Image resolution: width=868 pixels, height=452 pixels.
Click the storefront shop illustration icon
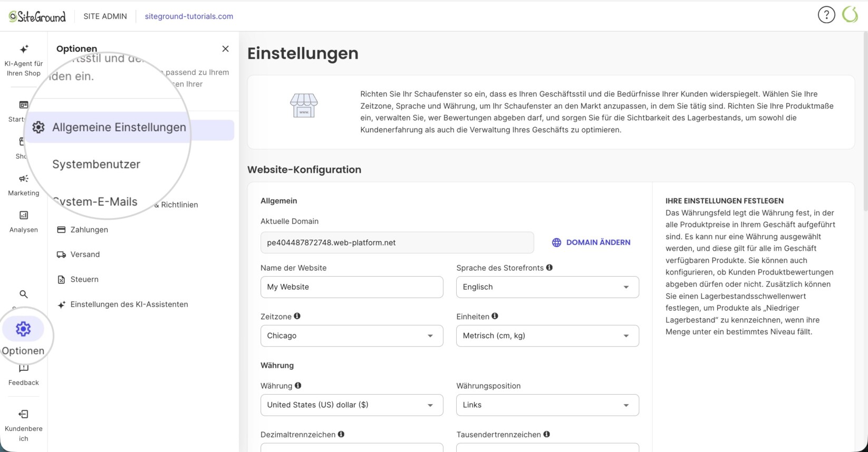304,105
